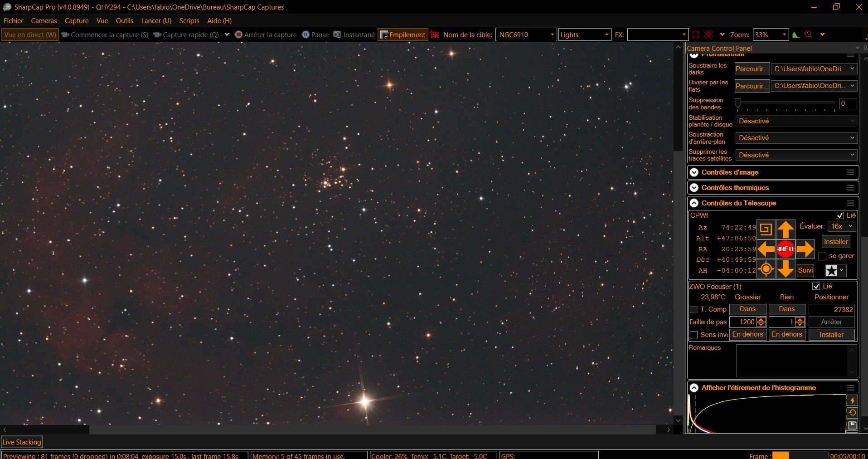Click the lightning auto-stretch histogram button
Image resolution: width=868 pixels, height=459 pixels.
pos(852,400)
